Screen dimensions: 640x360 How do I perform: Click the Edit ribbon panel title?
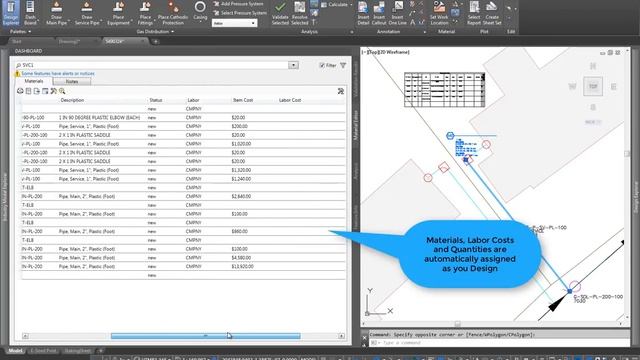(x=511, y=31)
